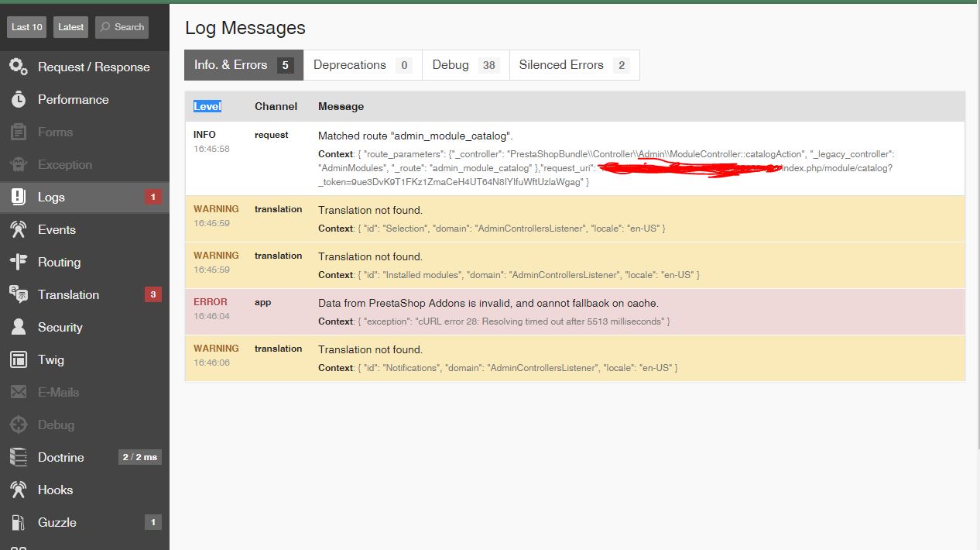
Task: Open the Twig panel
Action: 84,359
